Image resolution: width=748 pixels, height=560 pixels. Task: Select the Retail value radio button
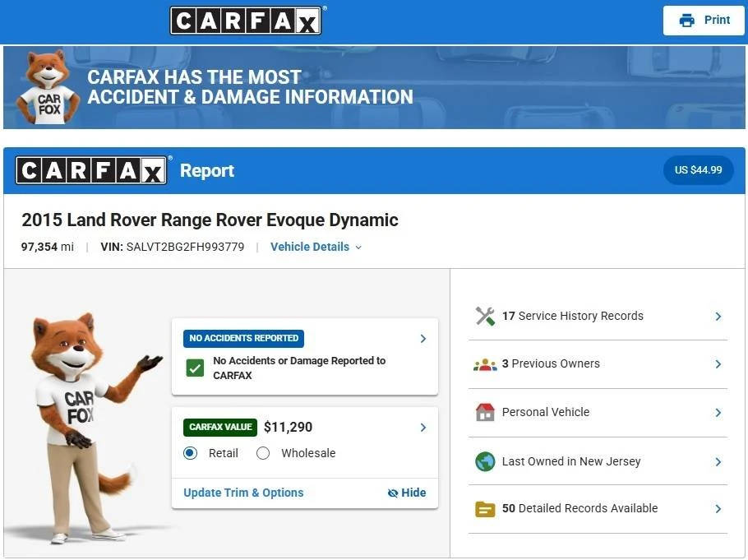tap(191, 453)
